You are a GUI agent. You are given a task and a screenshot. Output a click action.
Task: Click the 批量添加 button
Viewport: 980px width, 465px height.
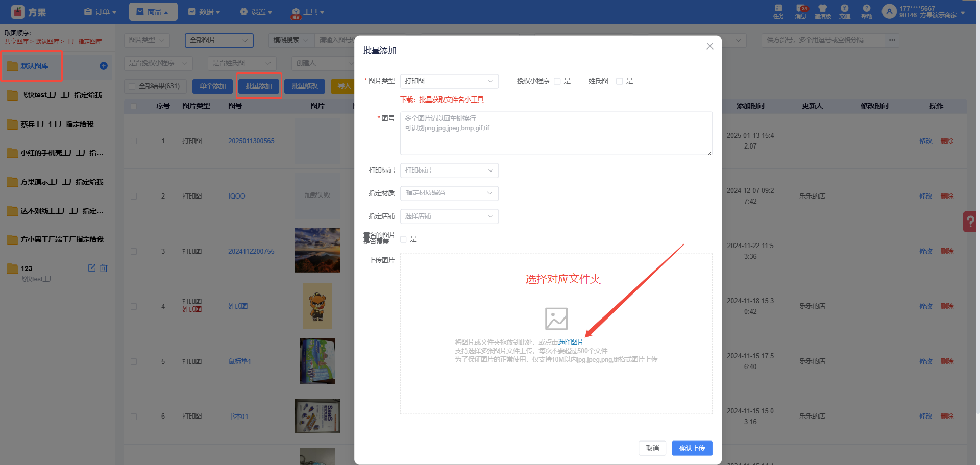[259, 86]
